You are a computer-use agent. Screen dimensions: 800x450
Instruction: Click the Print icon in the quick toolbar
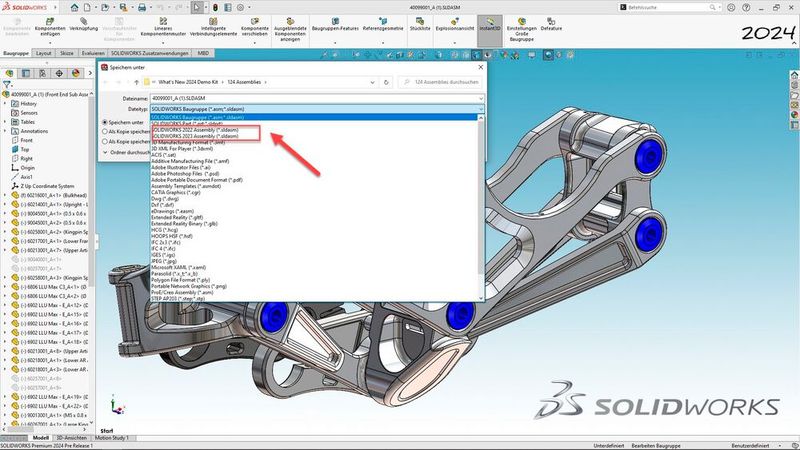point(142,8)
